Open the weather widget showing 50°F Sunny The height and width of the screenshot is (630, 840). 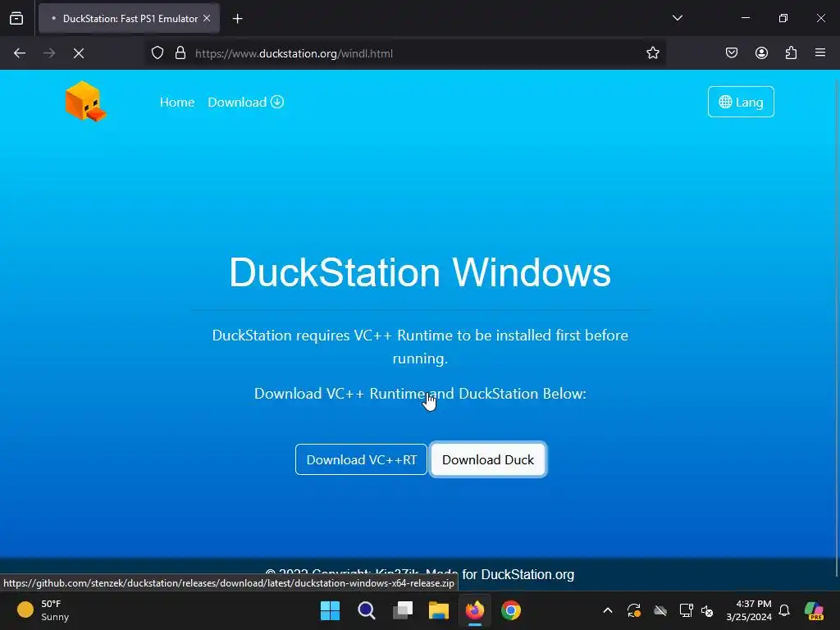[x=43, y=610]
